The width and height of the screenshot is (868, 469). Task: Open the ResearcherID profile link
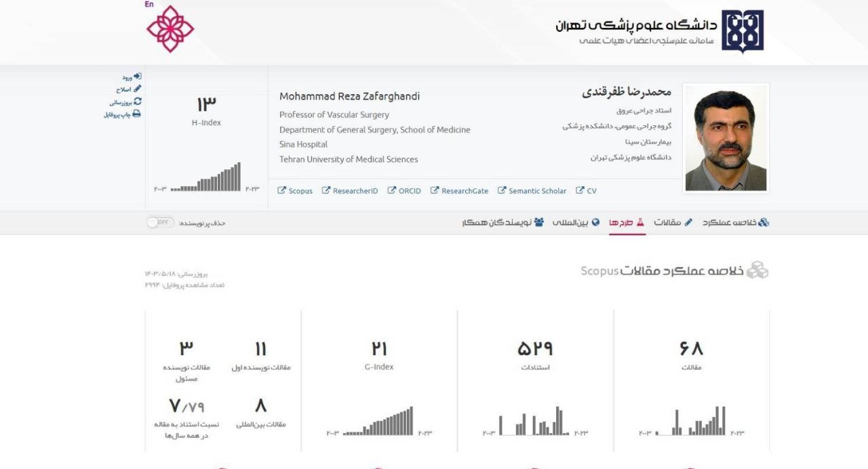coord(355,191)
